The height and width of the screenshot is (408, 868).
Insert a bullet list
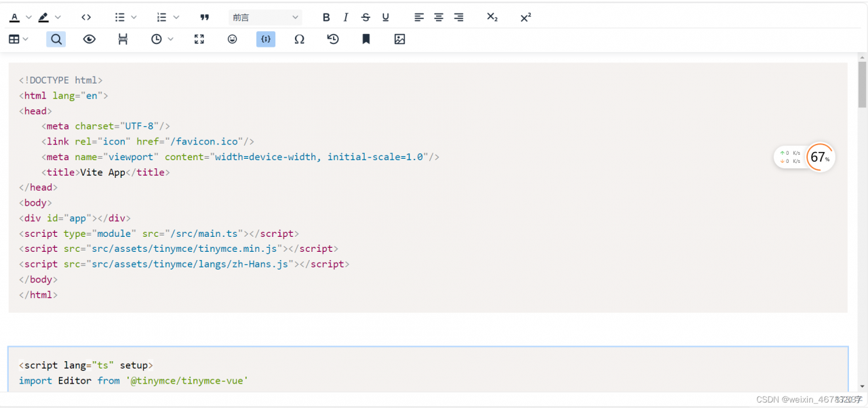tap(120, 17)
